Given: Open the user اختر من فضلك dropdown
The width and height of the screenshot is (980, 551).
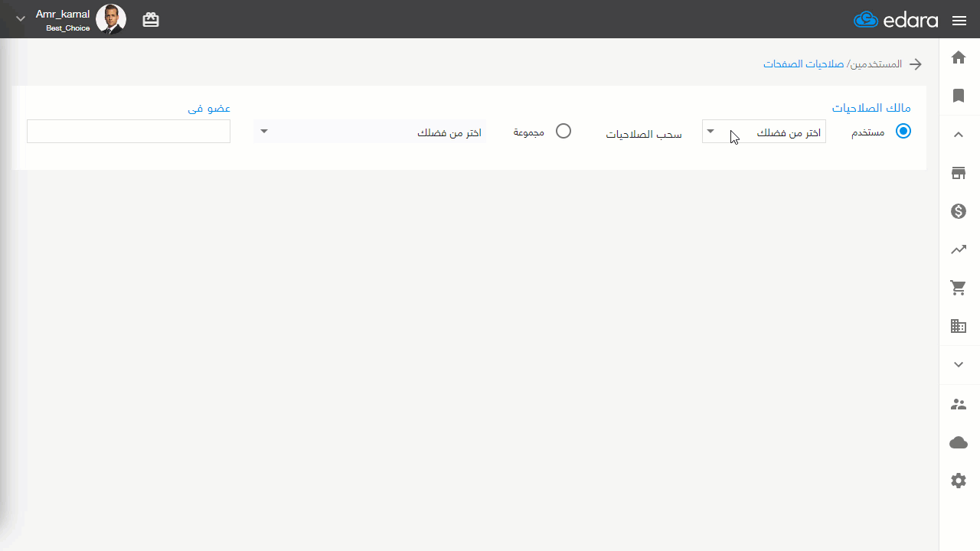Looking at the screenshot, I should tap(764, 132).
